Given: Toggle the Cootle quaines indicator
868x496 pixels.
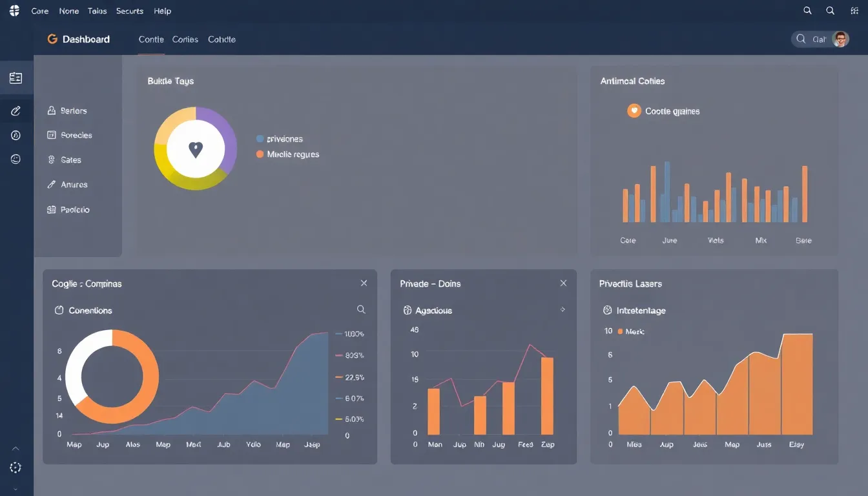Looking at the screenshot, I should point(634,110).
